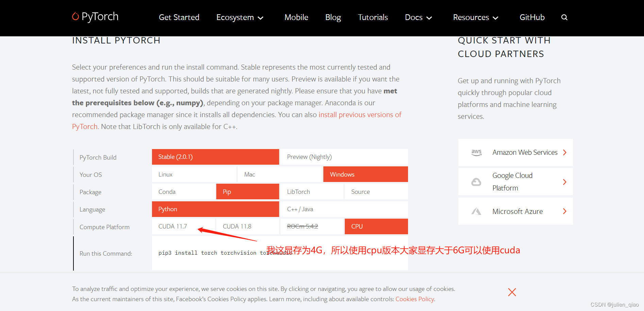Click Quick Start With Cloud Partners heading
644x311 pixels.
coord(504,47)
